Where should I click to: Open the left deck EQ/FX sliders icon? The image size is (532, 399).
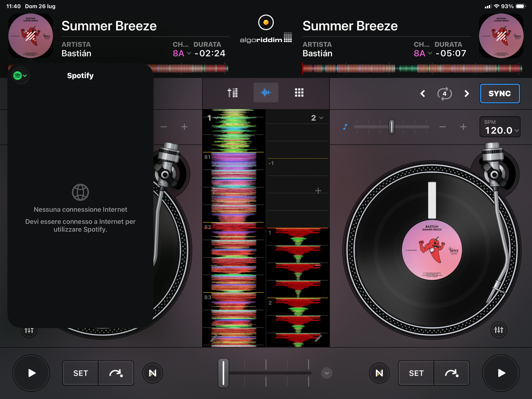[29, 331]
